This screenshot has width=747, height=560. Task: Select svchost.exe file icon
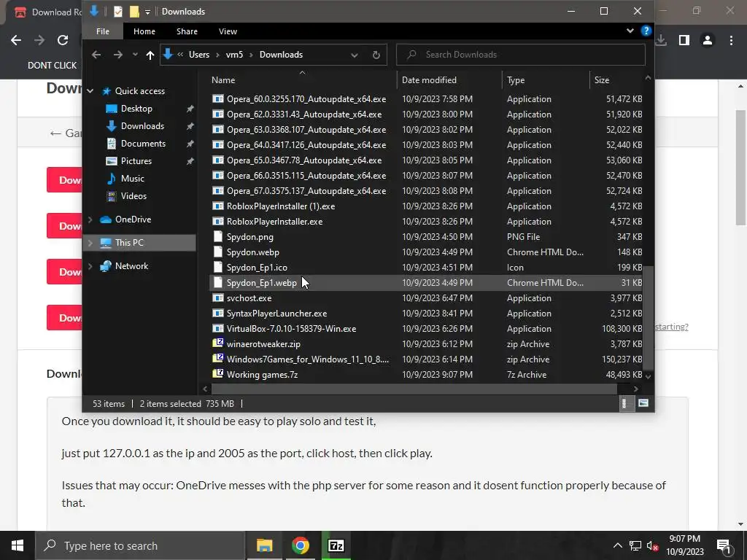(x=217, y=298)
